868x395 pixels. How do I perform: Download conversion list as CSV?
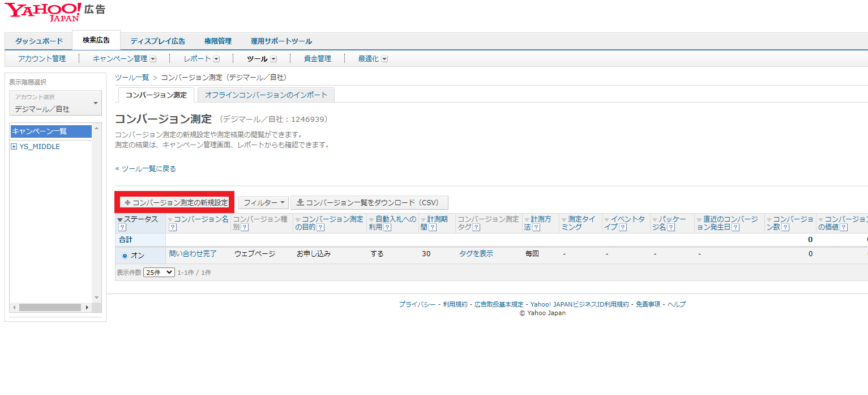tap(369, 202)
